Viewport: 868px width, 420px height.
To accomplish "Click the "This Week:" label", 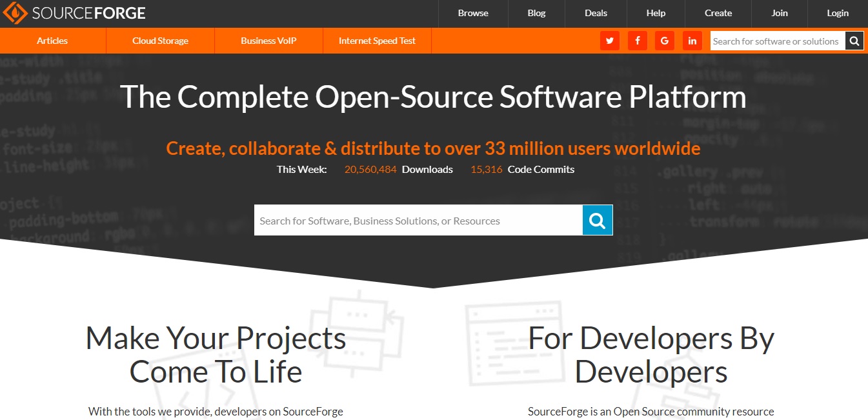I will coord(302,170).
